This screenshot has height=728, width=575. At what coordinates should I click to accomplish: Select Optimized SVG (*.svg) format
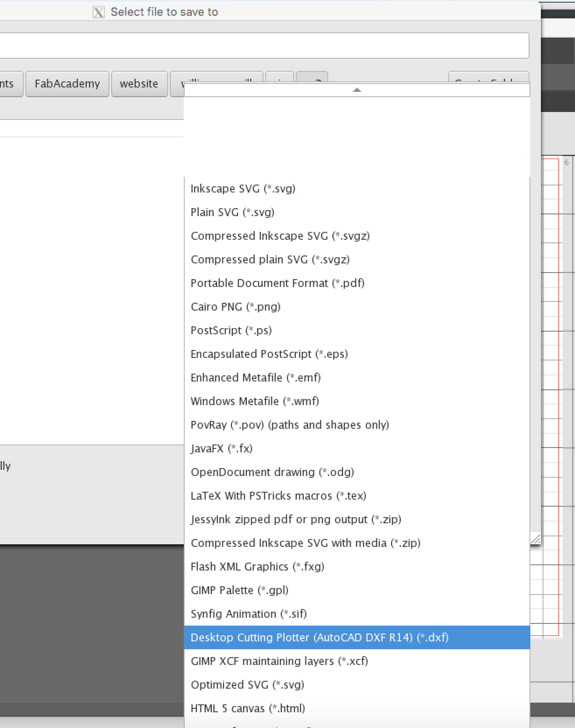(357, 685)
